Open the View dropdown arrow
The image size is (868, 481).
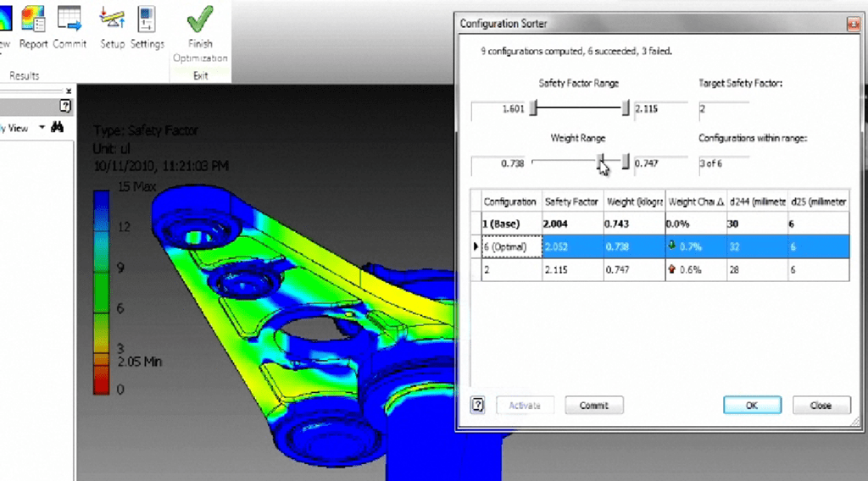pos(42,128)
